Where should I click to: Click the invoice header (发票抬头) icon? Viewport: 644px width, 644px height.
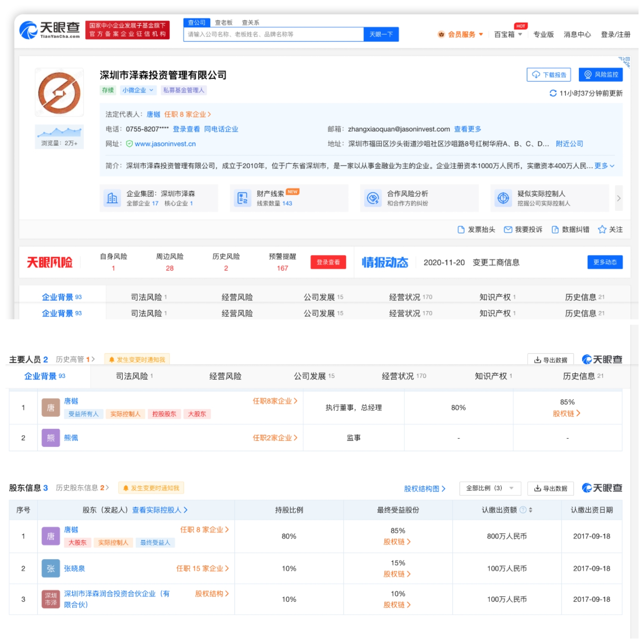pos(461,230)
